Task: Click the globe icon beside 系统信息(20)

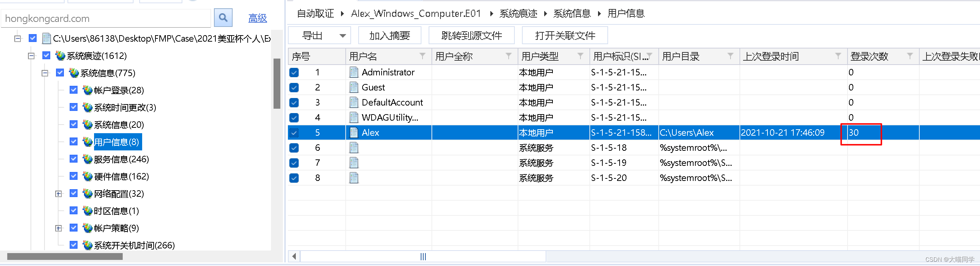Action: [88, 125]
